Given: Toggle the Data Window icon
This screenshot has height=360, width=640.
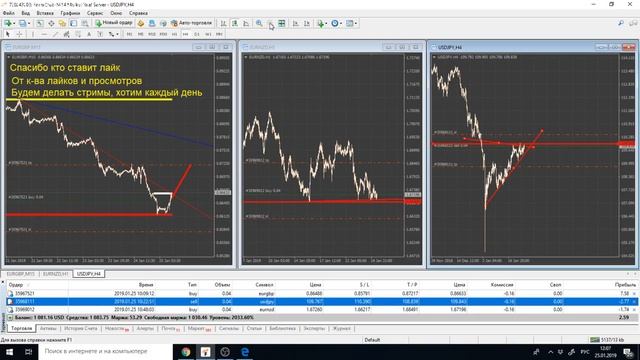Looking at the screenshot, I should coord(51,23).
